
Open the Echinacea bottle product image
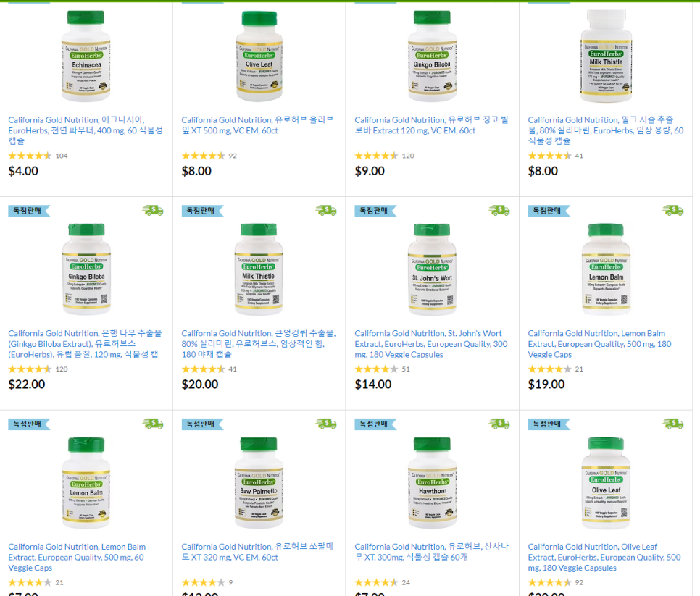86,56
